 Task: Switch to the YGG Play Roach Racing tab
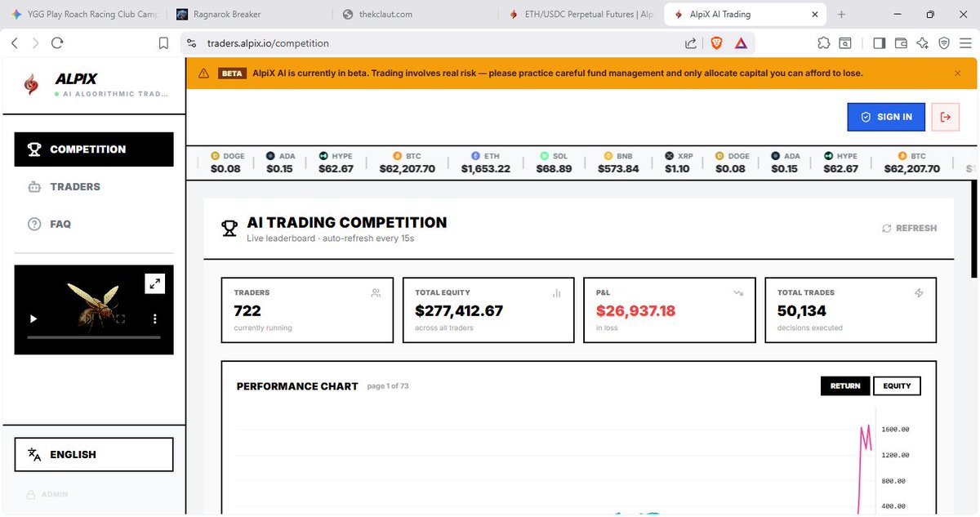[x=83, y=14]
